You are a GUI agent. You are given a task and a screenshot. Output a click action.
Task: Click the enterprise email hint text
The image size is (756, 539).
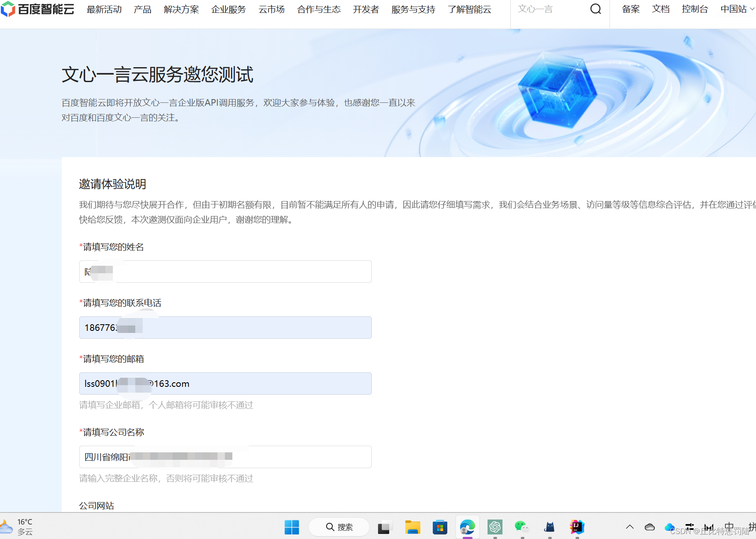(x=166, y=405)
